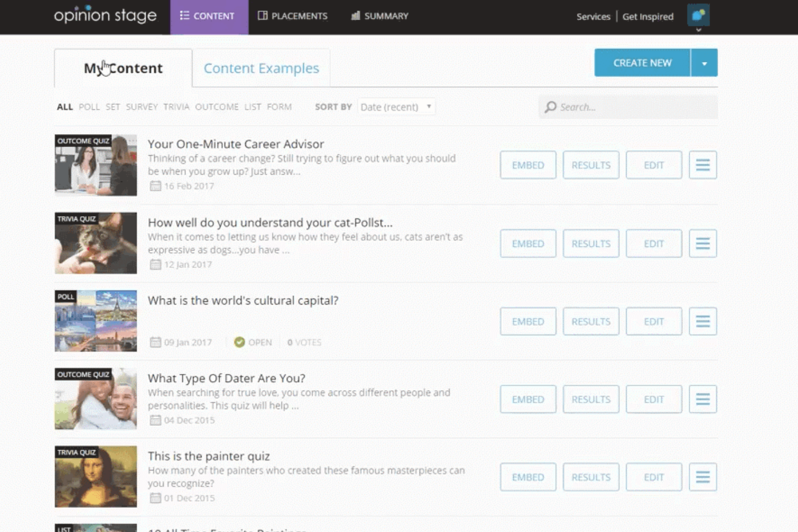Click the Summary bar chart icon
798x532 pixels.
355,16
